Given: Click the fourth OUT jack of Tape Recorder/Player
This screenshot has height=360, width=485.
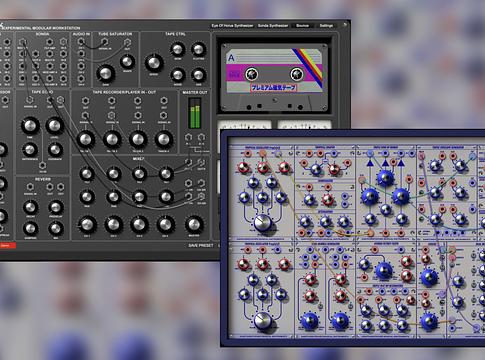Looking at the screenshot, I should (x=164, y=101).
